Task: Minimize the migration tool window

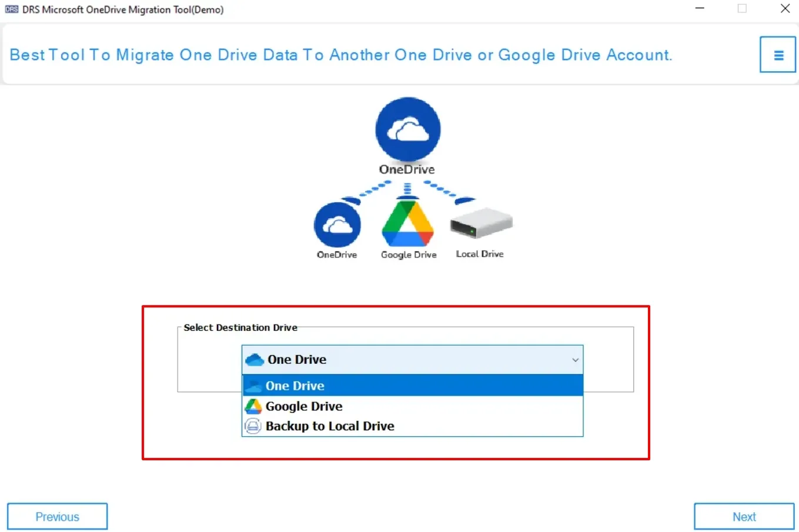Action: (700, 9)
